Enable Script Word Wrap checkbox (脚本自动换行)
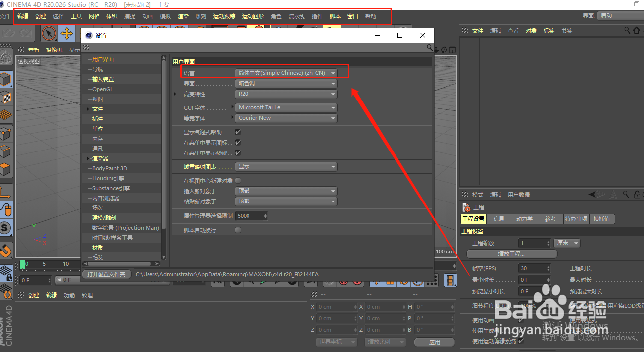This screenshot has width=644, height=352. pos(238,230)
